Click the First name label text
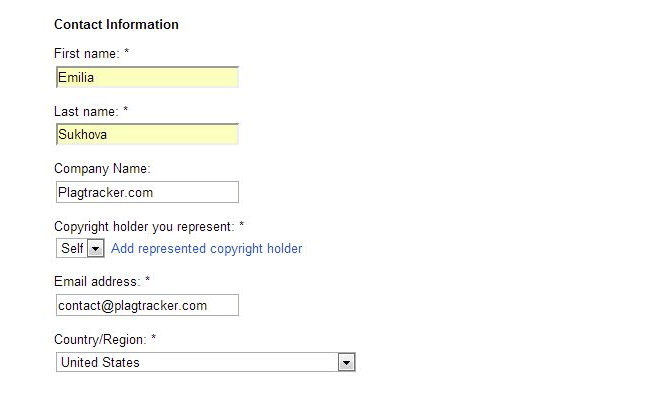The height and width of the screenshot is (400, 652). (87, 54)
